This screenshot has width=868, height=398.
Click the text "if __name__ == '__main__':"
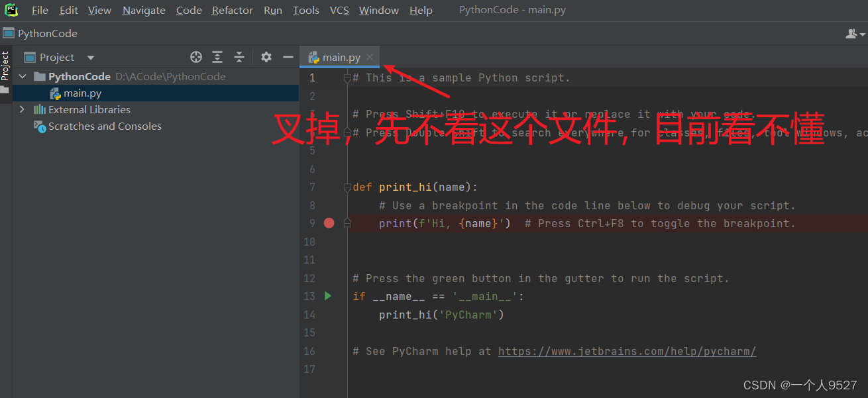click(438, 296)
